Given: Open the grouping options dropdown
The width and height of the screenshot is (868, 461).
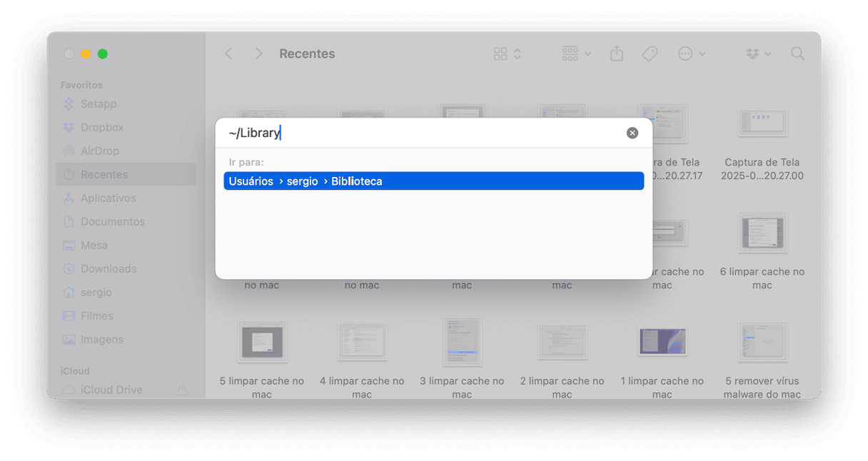Looking at the screenshot, I should point(576,54).
